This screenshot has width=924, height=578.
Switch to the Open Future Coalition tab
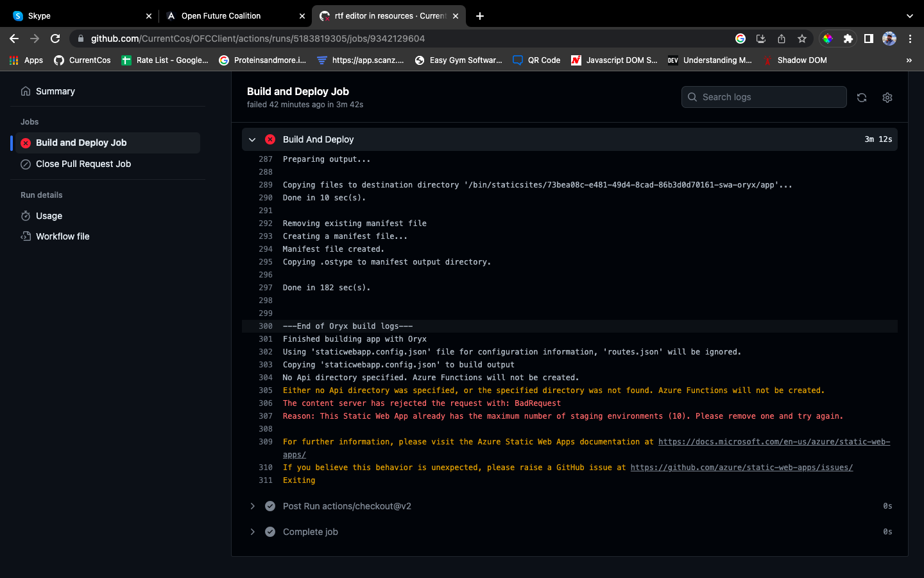pos(221,16)
